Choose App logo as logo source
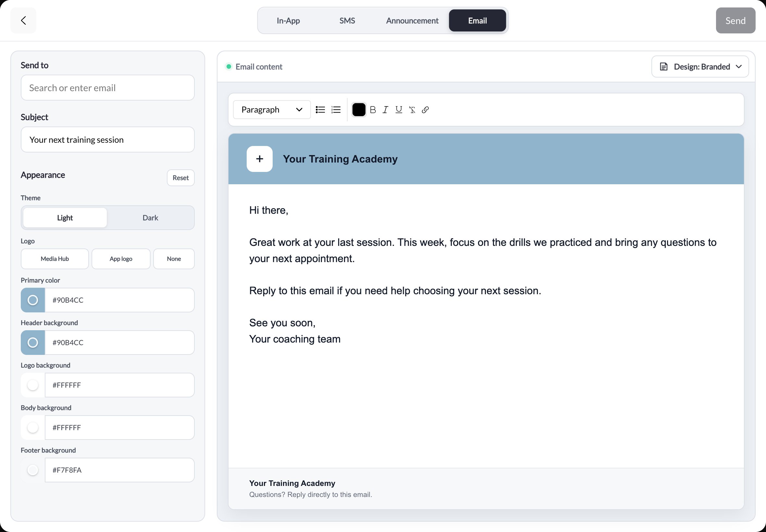The image size is (766, 532). click(x=121, y=259)
